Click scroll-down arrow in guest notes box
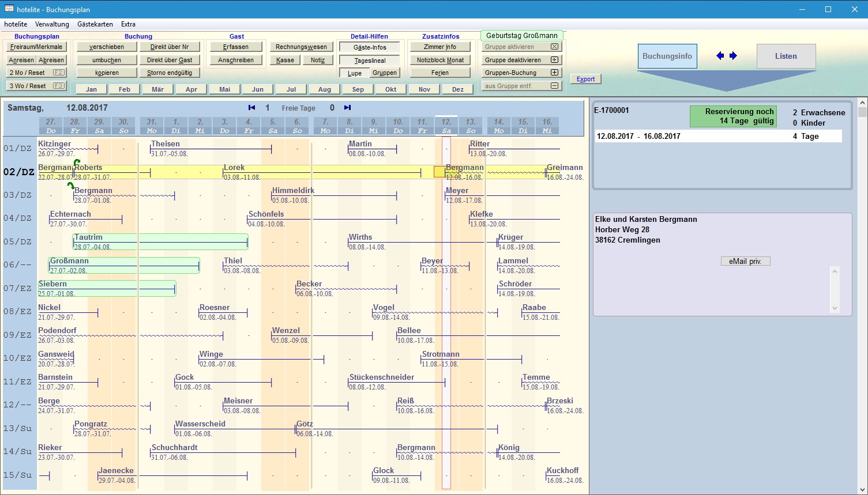The height and width of the screenshot is (495, 868). pyautogui.click(x=835, y=308)
